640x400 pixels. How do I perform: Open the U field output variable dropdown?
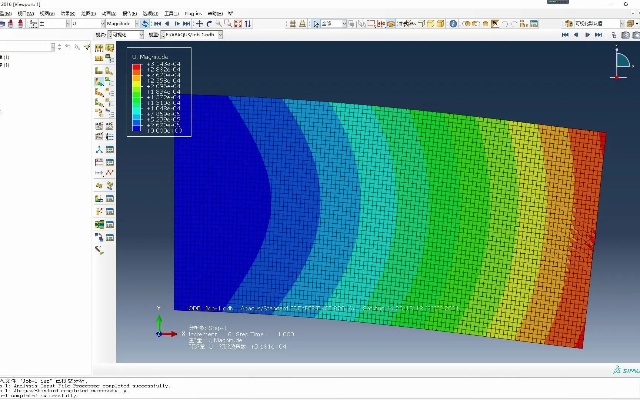coord(88,24)
